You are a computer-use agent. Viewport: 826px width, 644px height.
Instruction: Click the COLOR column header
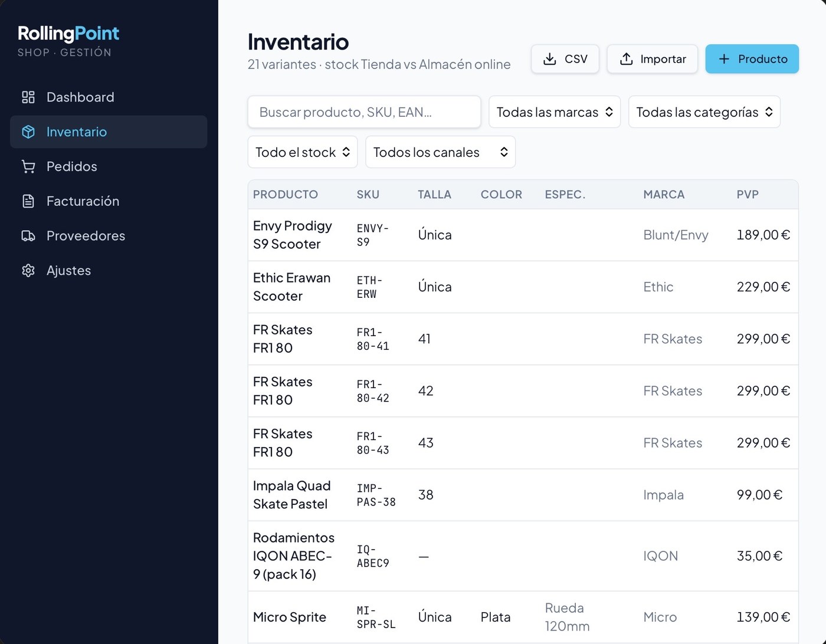click(501, 195)
